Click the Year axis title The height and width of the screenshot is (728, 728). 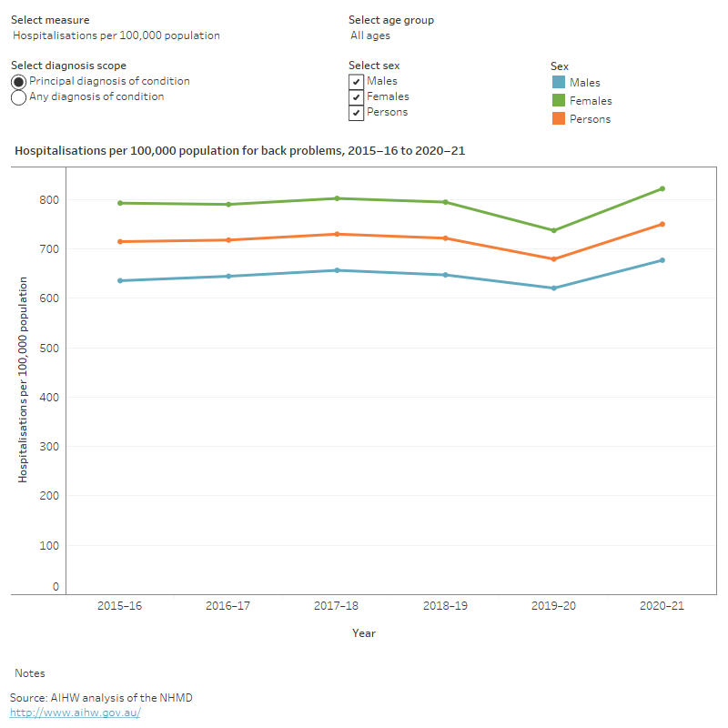coord(364,633)
